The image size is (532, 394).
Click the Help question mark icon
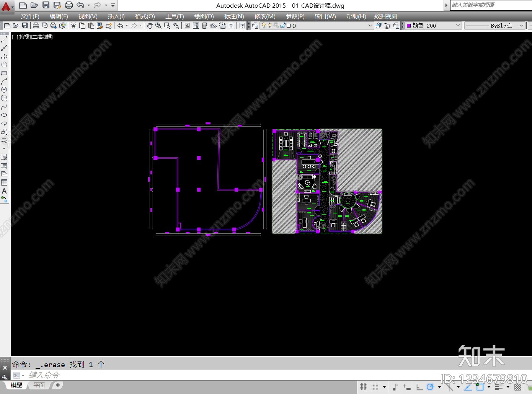242,26
